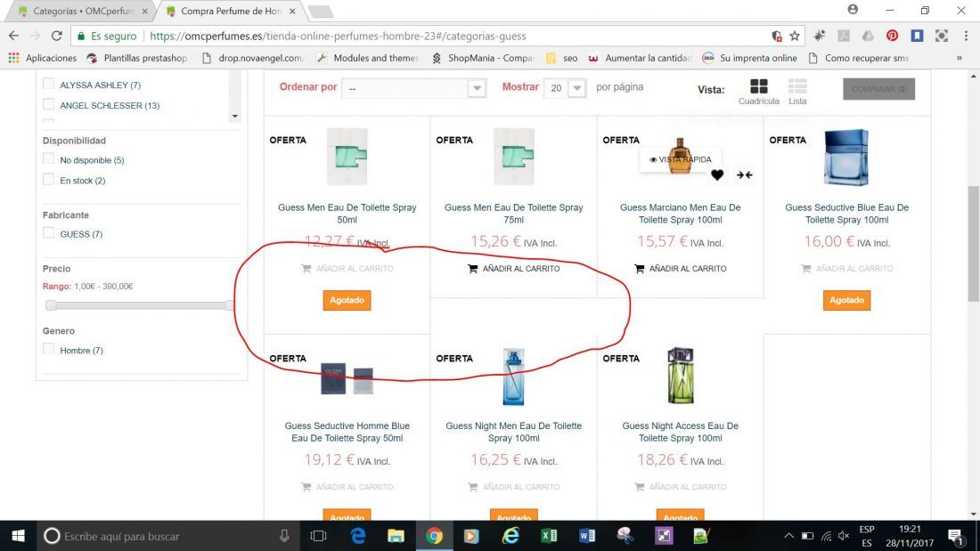Image resolution: width=980 pixels, height=551 pixels.
Task: Open Chrome from the taskbar
Action: pyautogui.click(x=434, y=536)
